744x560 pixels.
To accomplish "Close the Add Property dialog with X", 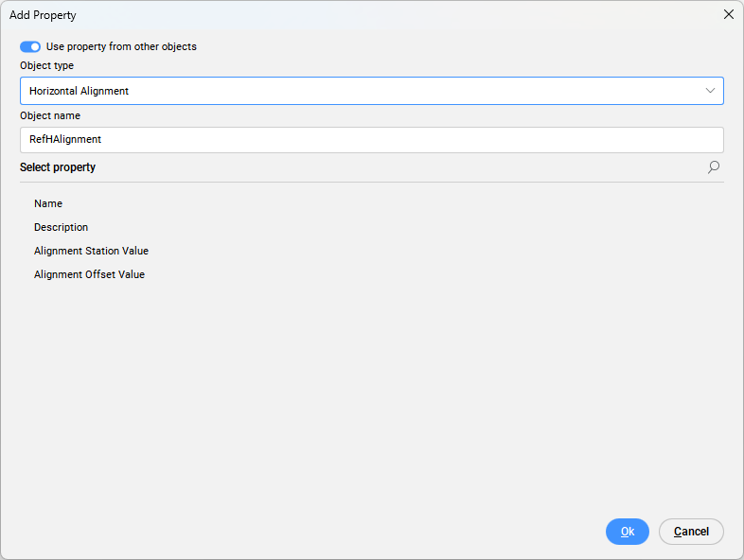I will pos(728,14).
